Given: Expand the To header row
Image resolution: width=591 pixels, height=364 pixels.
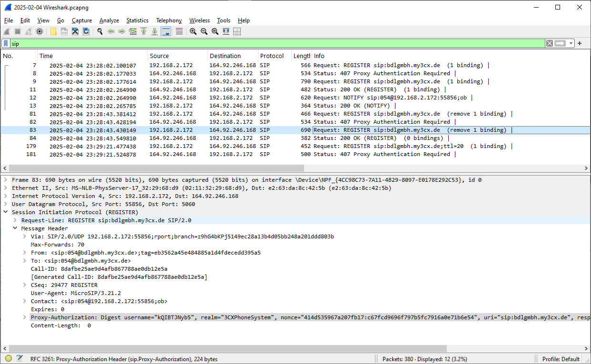Looking at the screenshot, I should click(x=25, y=261).
